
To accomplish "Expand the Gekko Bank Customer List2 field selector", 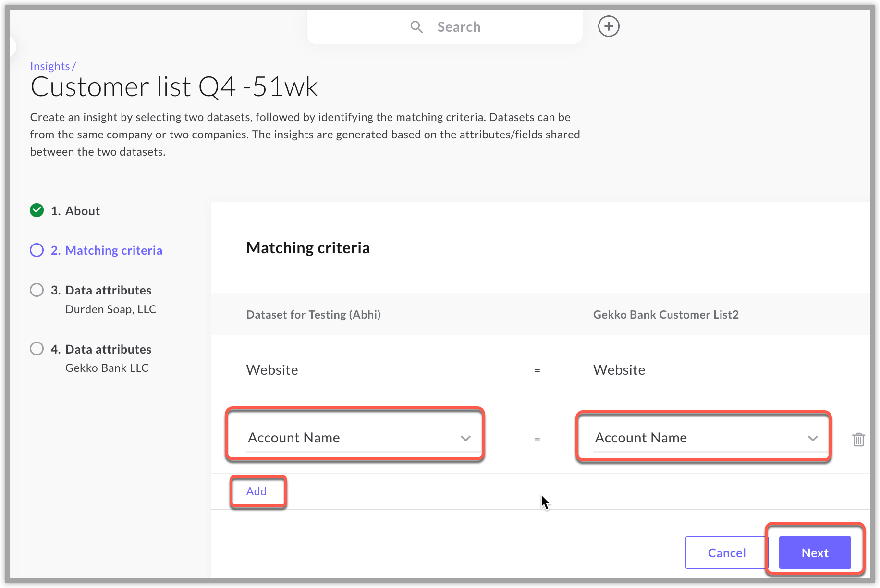I will tap(812, 438).
